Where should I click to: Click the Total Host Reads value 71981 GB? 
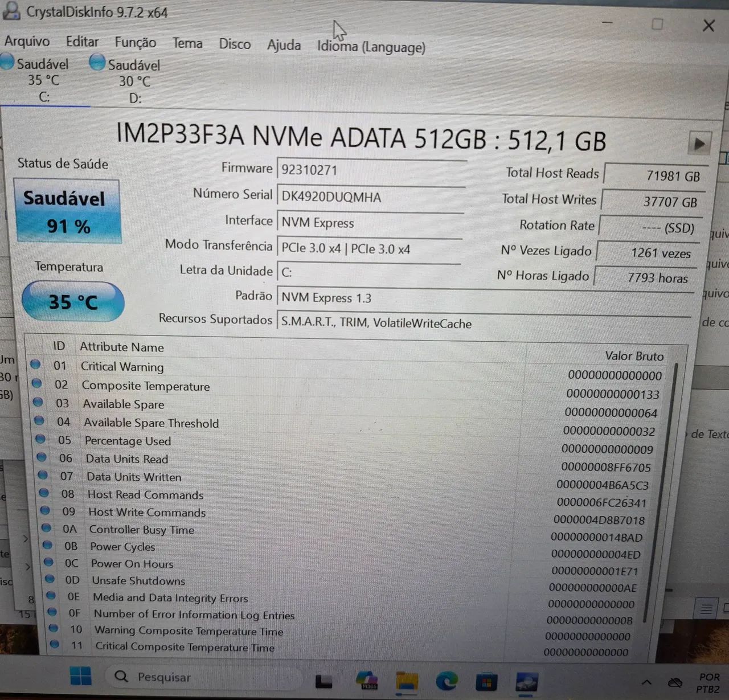[x=655, y=176]
